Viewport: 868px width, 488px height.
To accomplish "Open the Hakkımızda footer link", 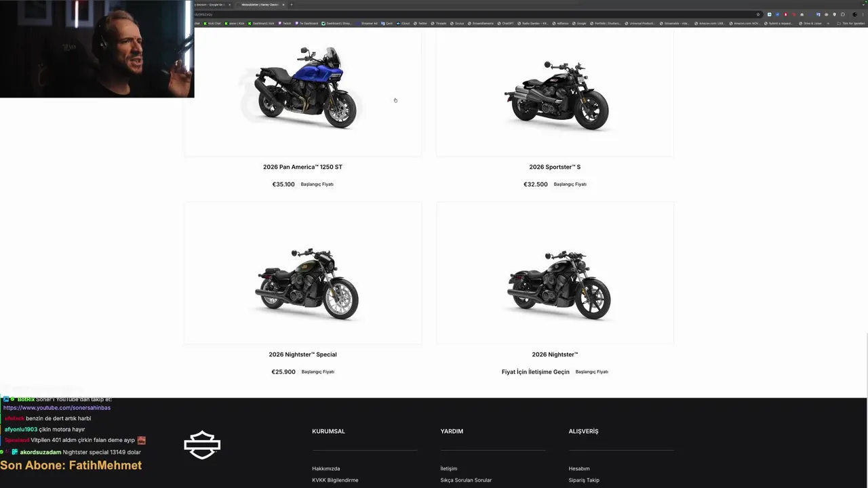I will pos(326,468).
